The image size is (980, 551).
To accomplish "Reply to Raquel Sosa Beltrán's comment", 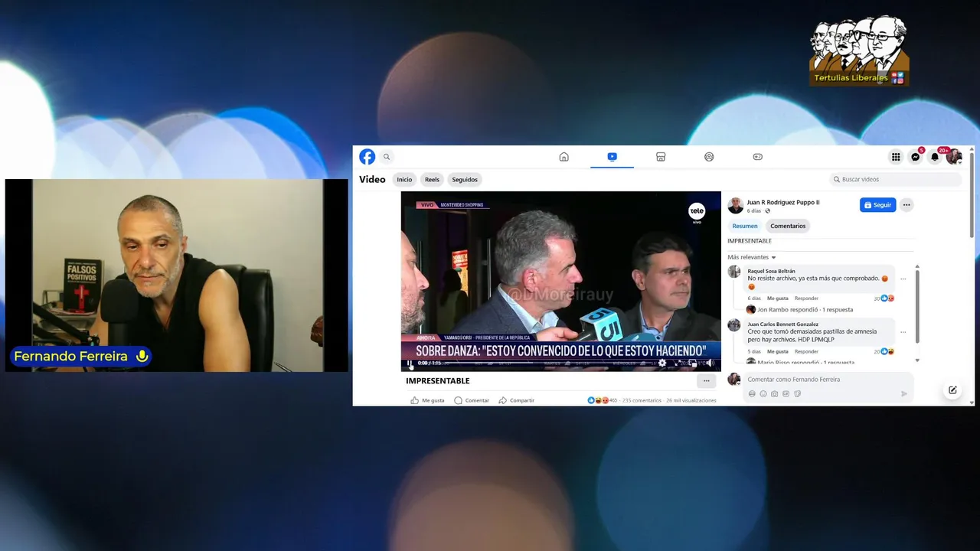I will [806, 298].
